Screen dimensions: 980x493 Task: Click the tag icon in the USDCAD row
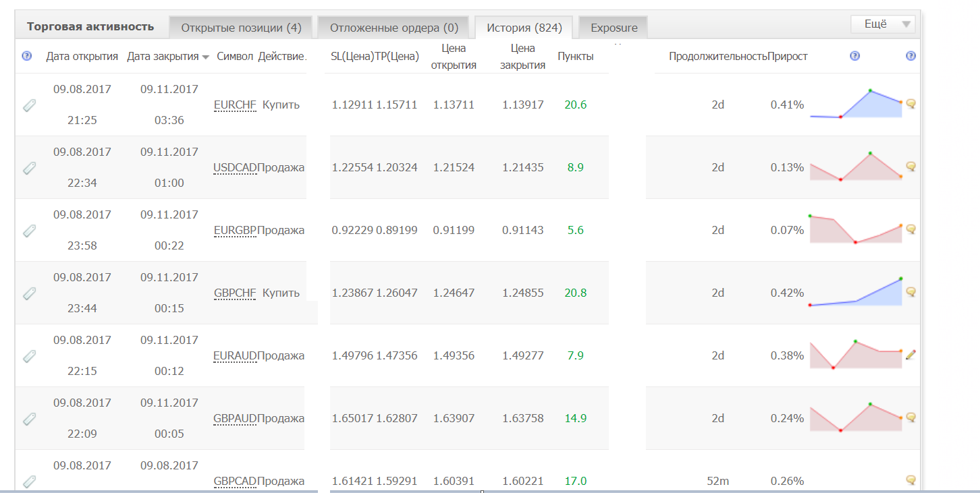pos(29,168)
